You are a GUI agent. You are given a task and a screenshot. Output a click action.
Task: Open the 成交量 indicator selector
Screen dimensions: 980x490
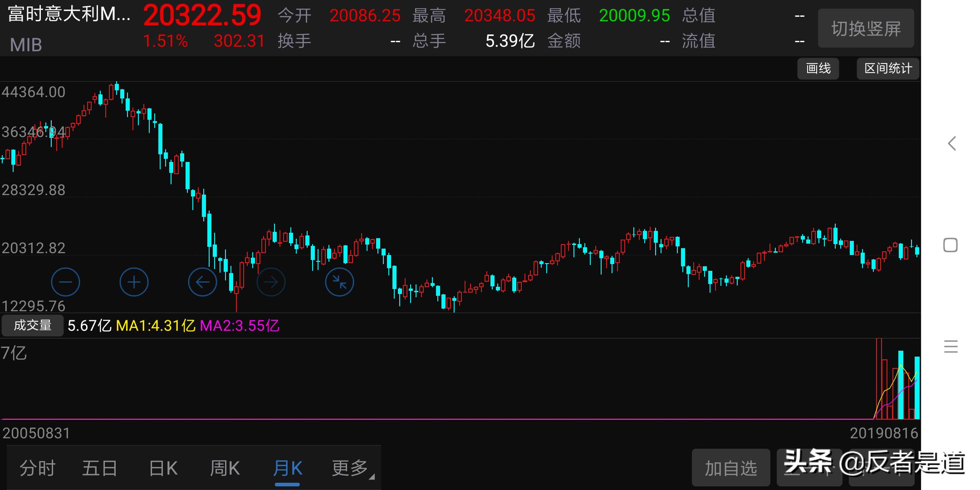click(x=32, y=325)
